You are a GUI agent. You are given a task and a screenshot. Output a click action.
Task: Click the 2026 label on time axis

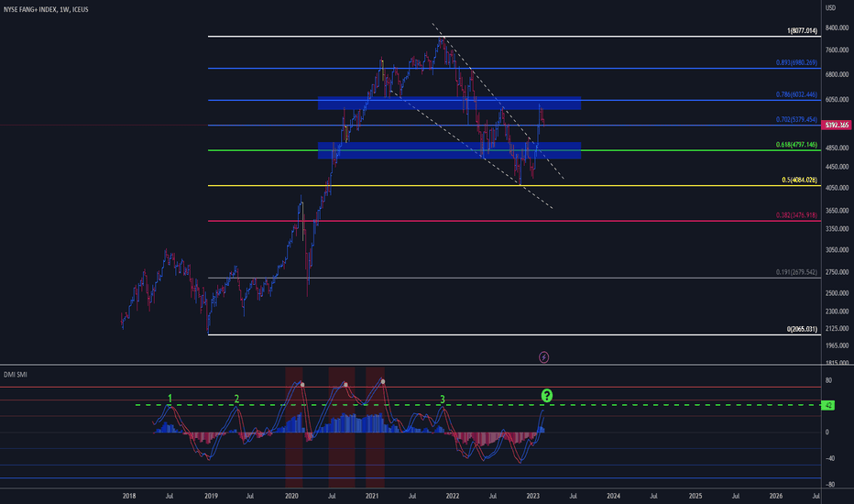775,496
